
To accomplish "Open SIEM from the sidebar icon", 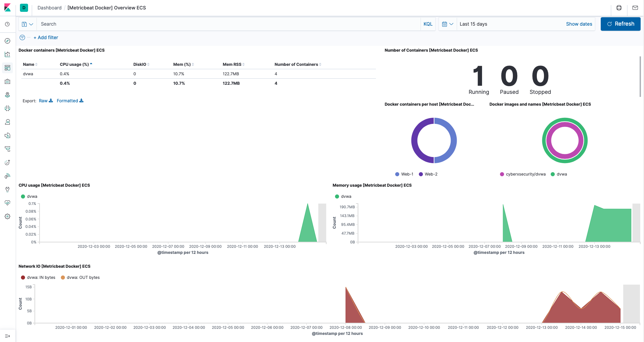I will click(7, 176).
